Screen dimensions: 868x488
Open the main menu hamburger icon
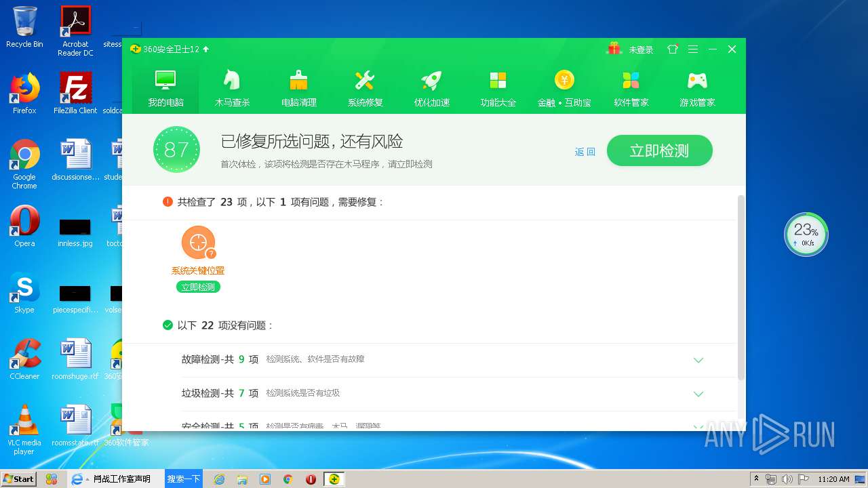pos(692,49)
